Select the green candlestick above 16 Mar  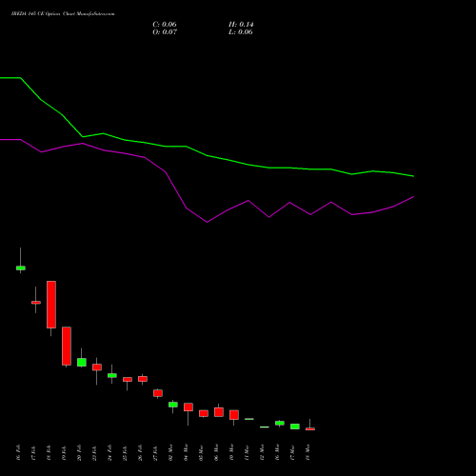click(x=280, y=423)
